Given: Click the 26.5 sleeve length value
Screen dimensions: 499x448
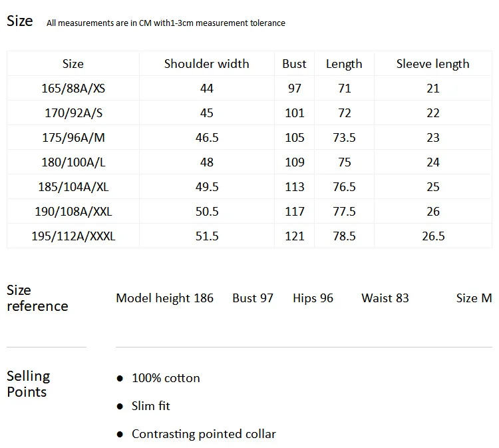Looking at the screenshot, I should coord(433,236).
